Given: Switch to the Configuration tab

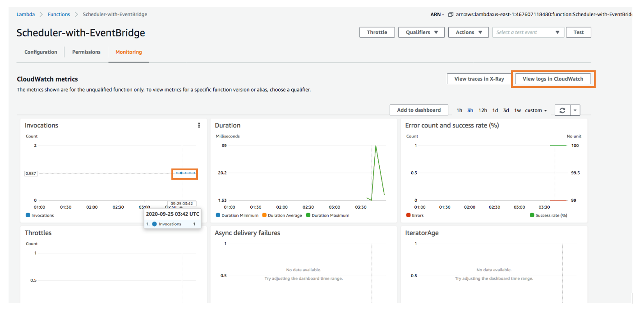Looking at the screenshot, I should [40, 52].
